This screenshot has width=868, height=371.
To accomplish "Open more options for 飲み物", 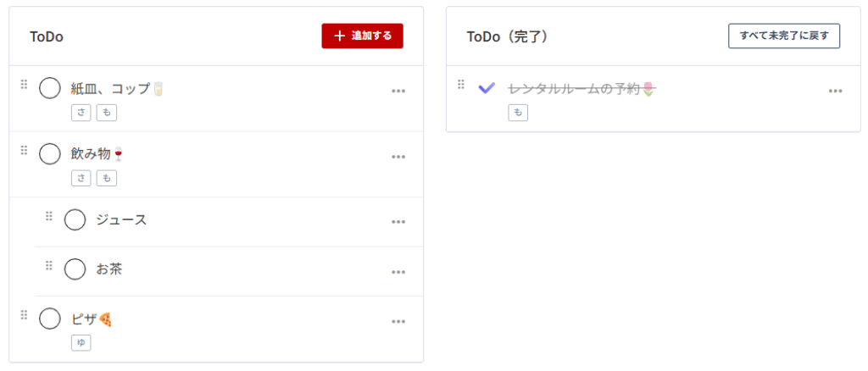I will coord(398,157).
